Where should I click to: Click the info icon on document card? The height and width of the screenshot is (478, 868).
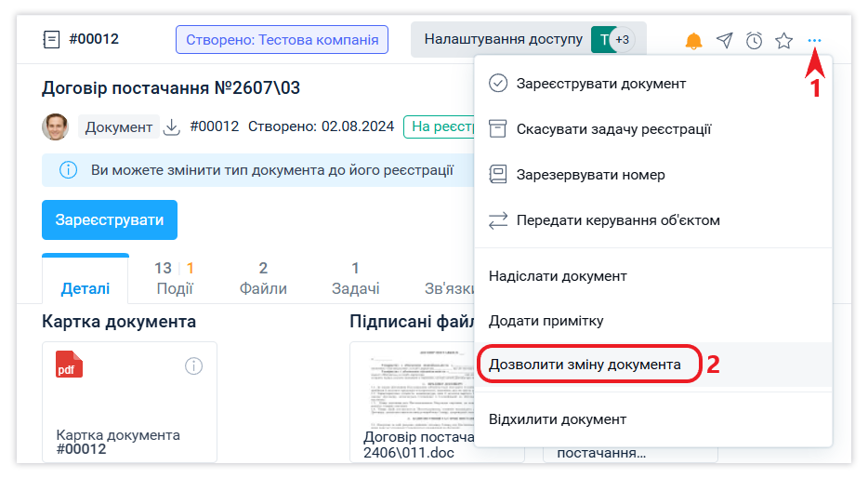coord(193,365)
